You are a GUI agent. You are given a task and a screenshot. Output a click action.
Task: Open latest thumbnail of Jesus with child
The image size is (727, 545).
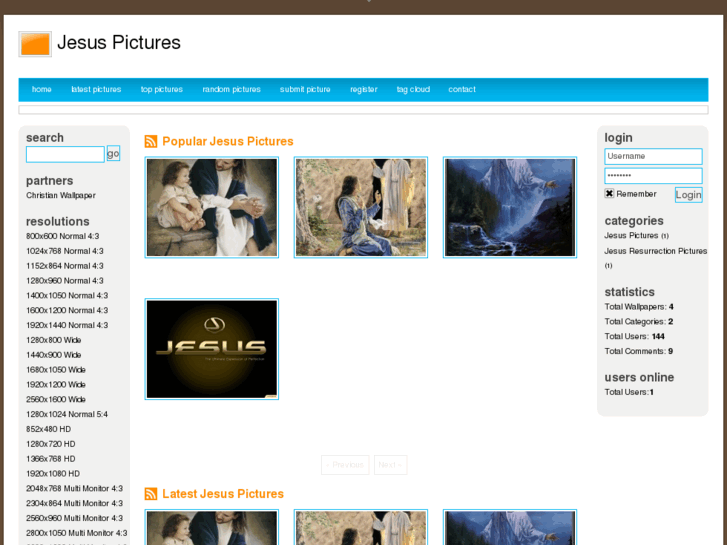[212, 527]
